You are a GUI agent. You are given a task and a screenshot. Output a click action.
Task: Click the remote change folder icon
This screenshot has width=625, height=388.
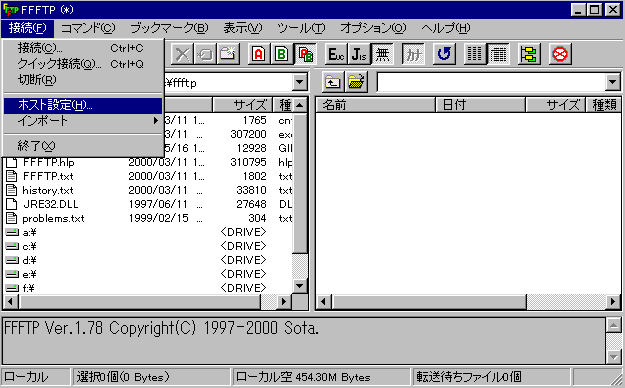(356, 82)
